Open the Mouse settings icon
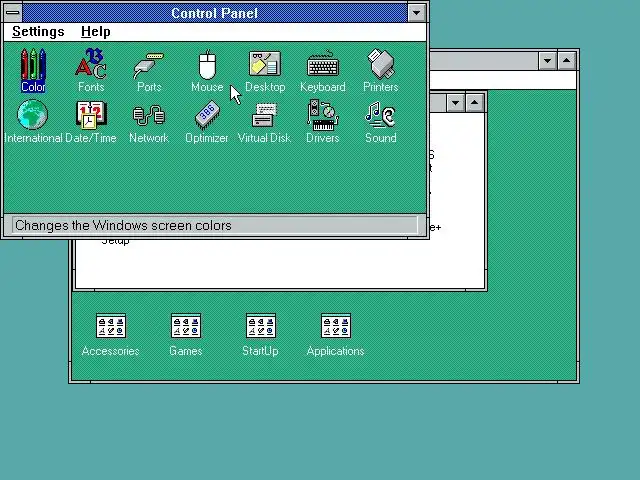The width and height of the screenshot is (640, 480). pos(207,69)
